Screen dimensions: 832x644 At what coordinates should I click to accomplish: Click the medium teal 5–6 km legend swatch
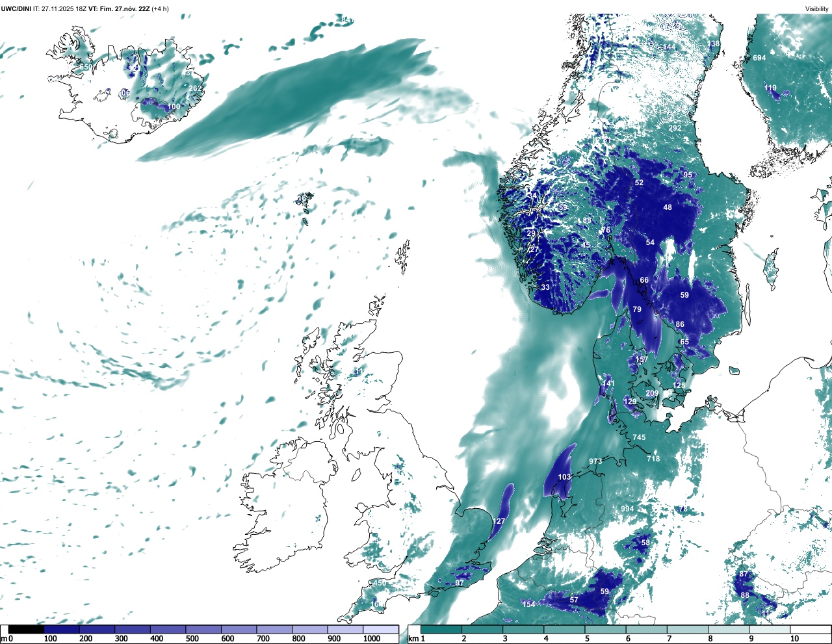[605, 629]
